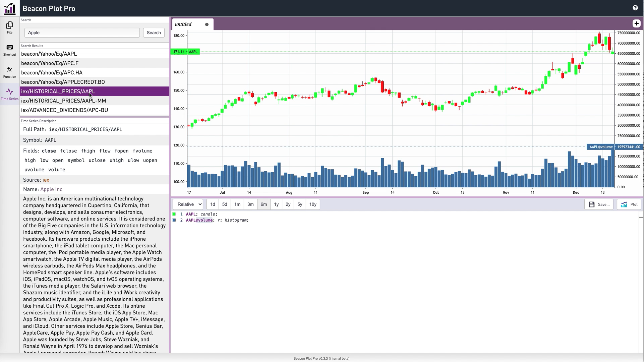Open the File sidebar panel

(x=10, y=28)
